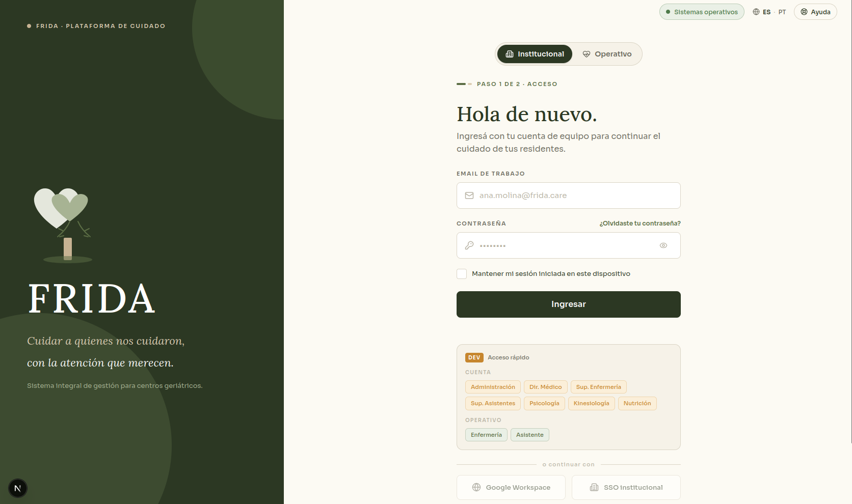
Task: Continue with Google Workspace
Action: pos(511,487)
